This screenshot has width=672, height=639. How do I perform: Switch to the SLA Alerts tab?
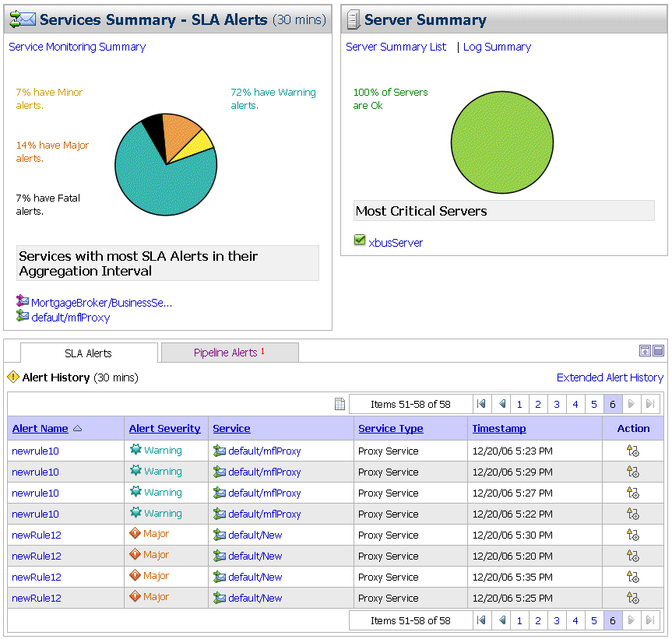[x=88, y=353]
